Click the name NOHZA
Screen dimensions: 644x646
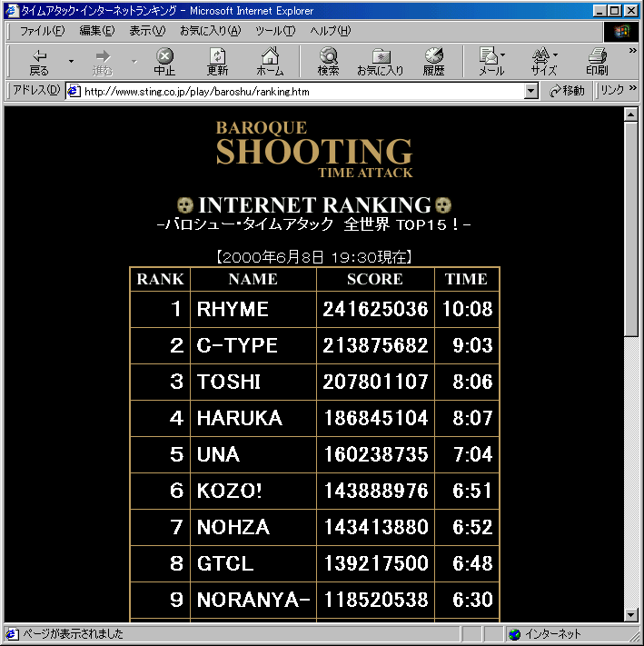coord(233,527)
